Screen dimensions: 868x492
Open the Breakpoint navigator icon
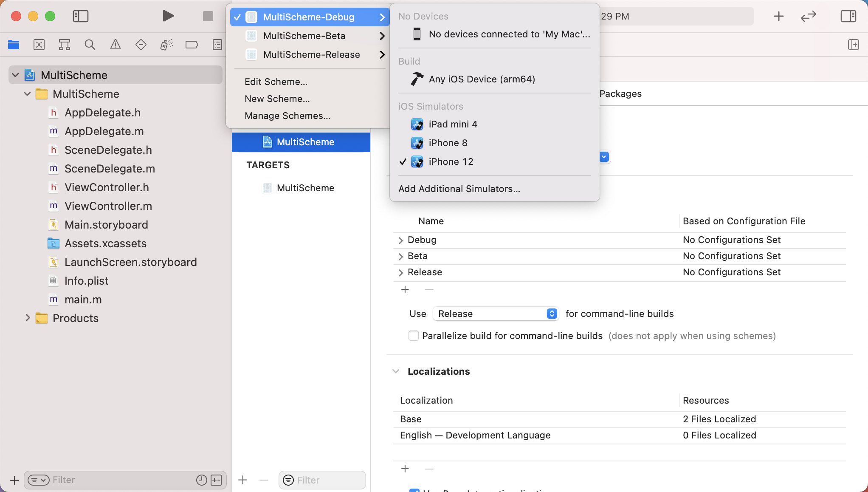[x=192, y=45]
